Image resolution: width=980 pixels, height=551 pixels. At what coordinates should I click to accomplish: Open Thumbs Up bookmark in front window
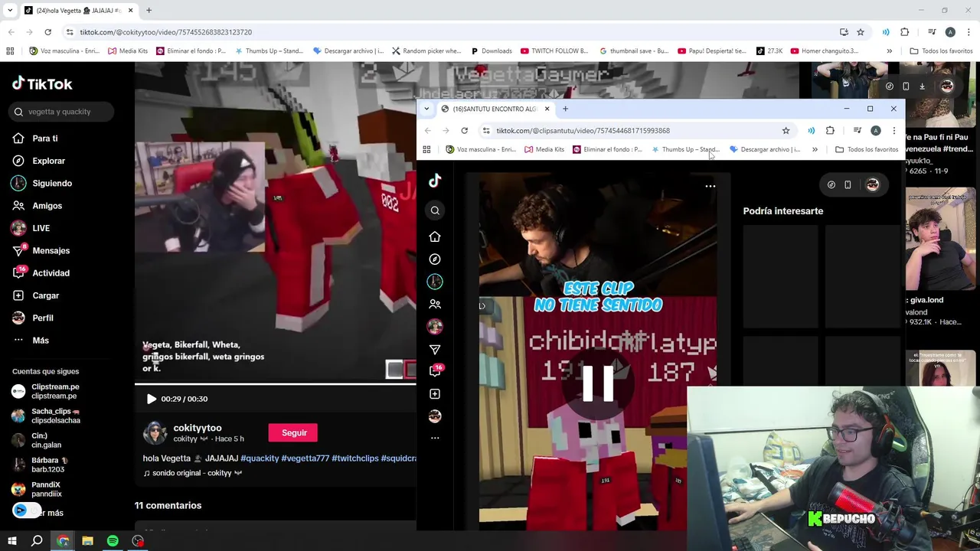(684, 149)
